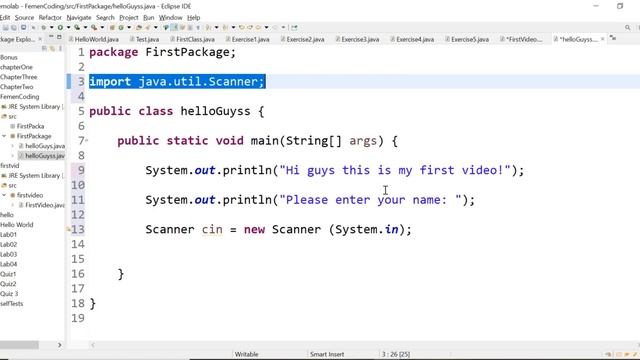Open New Java Class dropdown arrow

click(129, 27)
